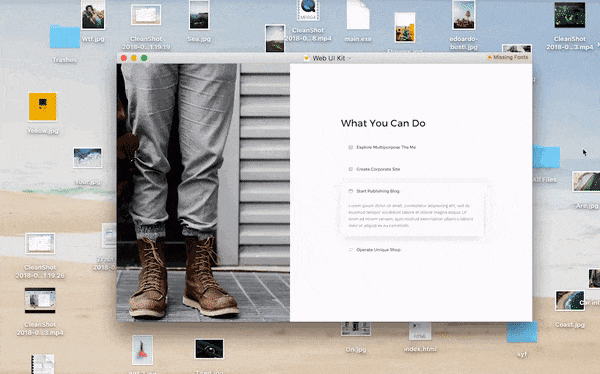Image resolution: width=600 pixels, height=374 pixels.
Task: Select Coast.jpg on the desktop
Action: [570, 309]
